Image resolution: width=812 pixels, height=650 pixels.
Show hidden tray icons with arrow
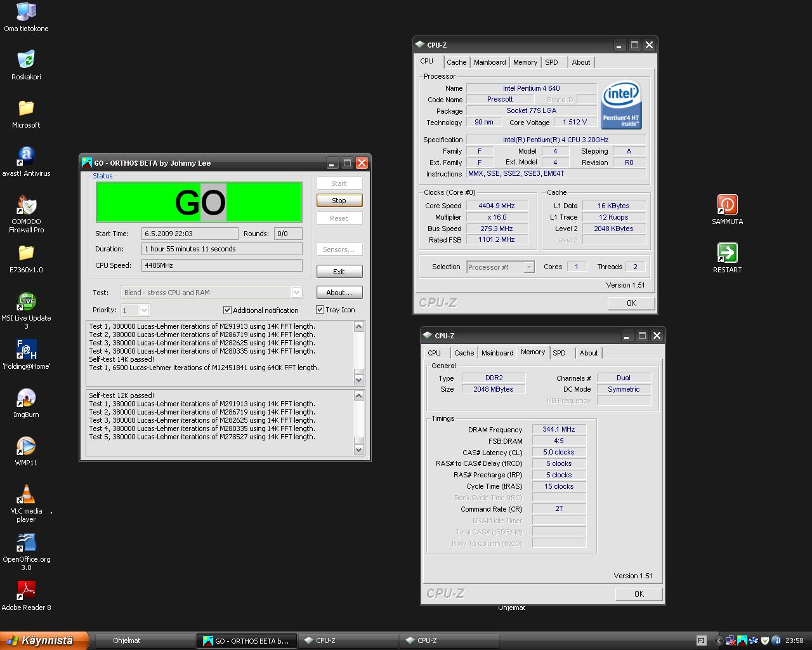coord(719,640)
